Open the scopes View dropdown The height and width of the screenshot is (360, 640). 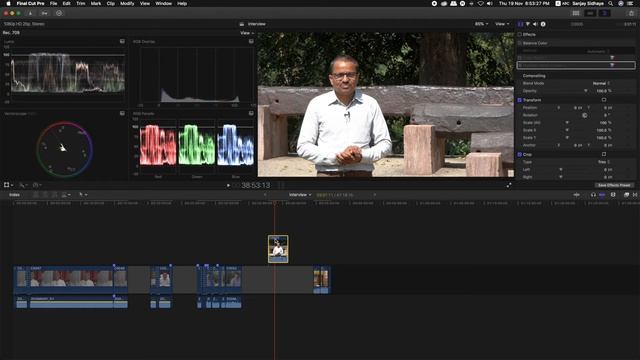247,33
